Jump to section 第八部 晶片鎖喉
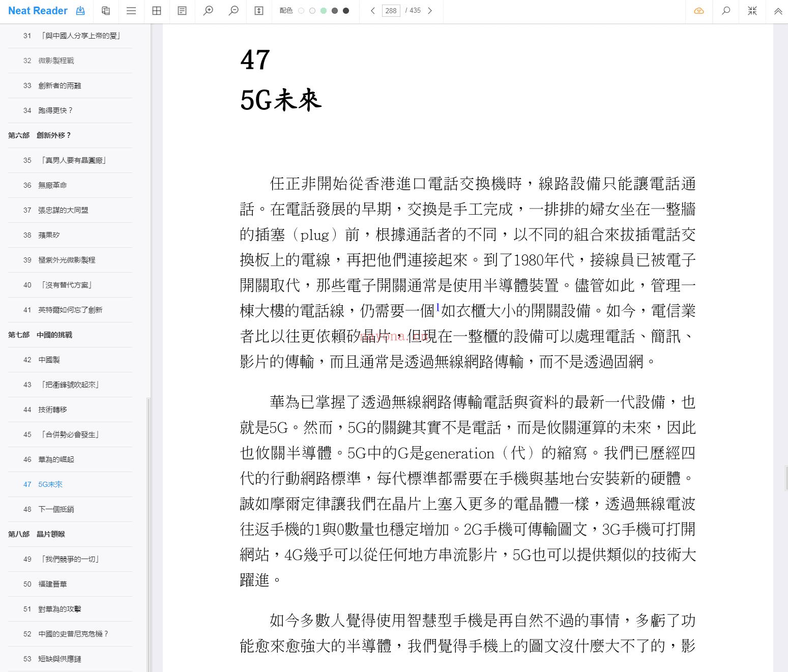This screenshot has width=788, height=672. (x=70, y=534)
